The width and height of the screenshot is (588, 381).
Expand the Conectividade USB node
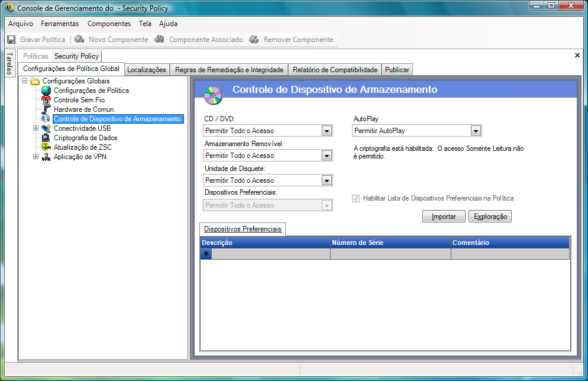tap(35, 128)
